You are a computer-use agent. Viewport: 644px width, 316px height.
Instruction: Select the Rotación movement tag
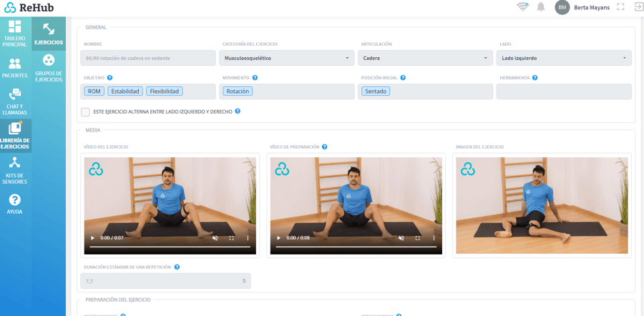pos(238,91)
